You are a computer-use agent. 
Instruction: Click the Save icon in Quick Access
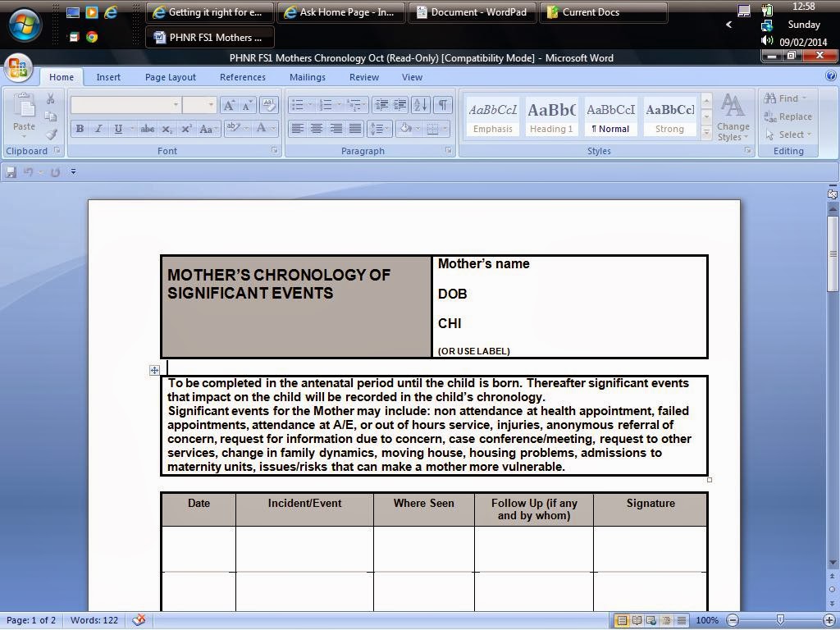[x=11, y=172]
